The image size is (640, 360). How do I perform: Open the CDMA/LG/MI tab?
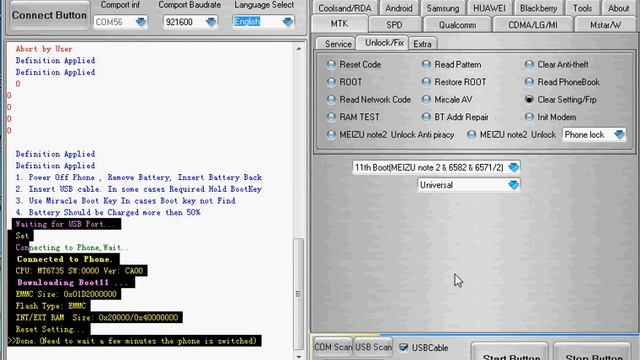coord(533,25)
